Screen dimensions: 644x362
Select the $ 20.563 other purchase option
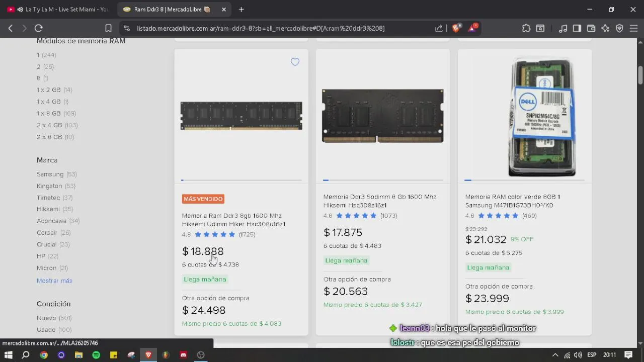[x=346, y=292]
